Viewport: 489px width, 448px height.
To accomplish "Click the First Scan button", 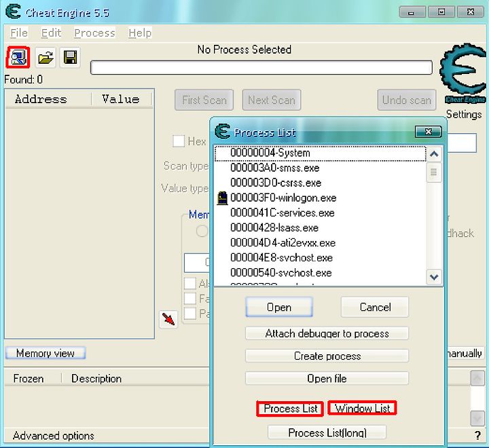I will (204, 100).
